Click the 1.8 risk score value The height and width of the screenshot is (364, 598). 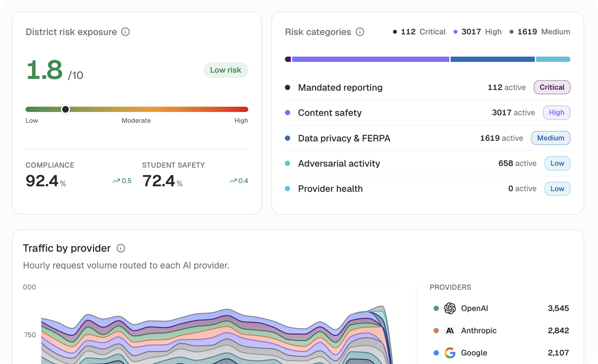(45, 70)
